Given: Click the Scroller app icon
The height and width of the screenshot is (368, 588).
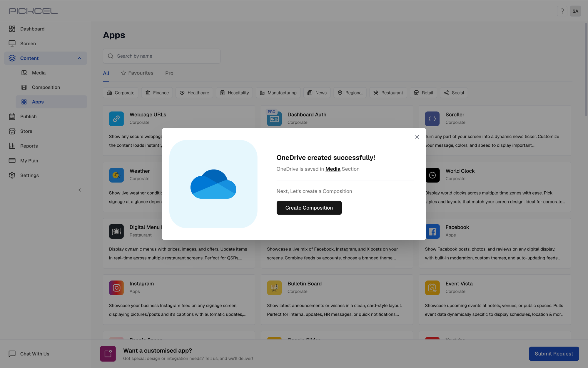Looking at the screenshot, I should pyautogui.click(x=432, y=119).
